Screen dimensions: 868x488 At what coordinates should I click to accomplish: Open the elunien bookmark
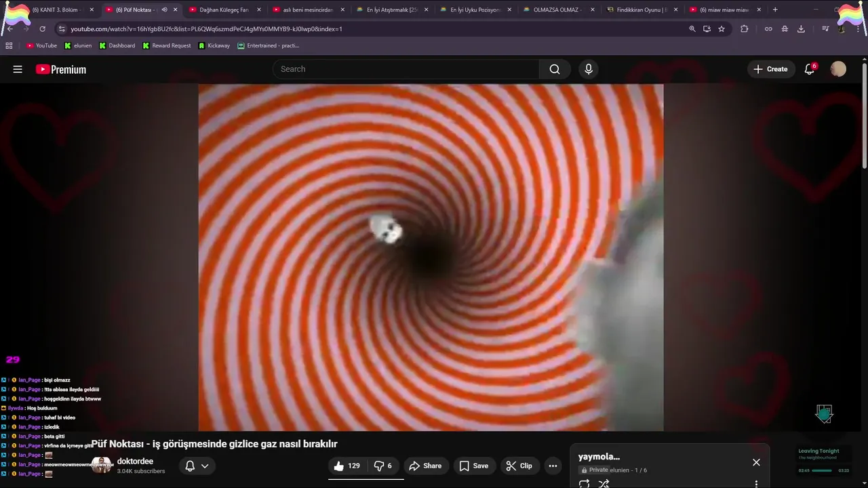point(78,45)
